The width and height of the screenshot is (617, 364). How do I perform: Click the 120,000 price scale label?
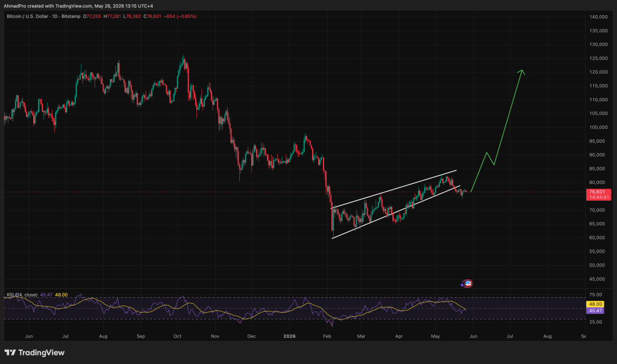point(598,72)
